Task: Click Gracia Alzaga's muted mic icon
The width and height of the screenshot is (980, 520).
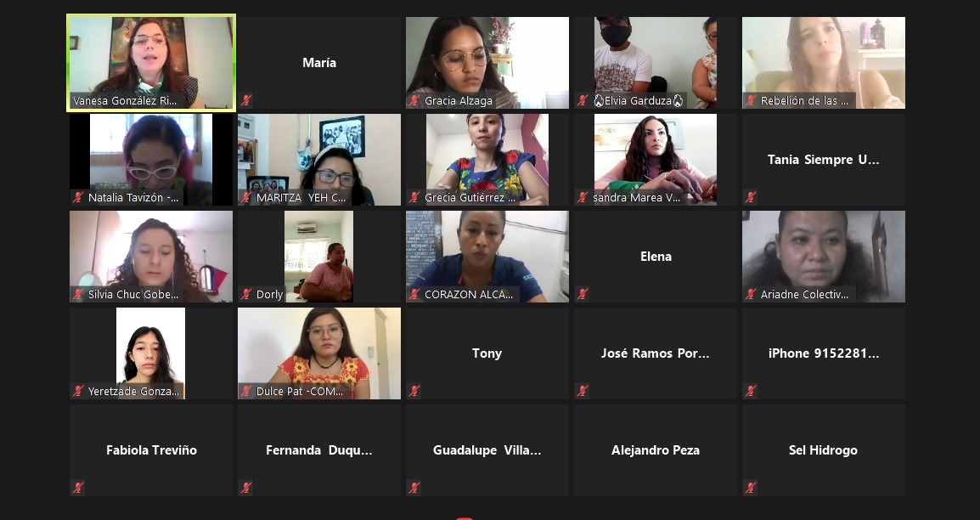Action: [x=414, y=100]
